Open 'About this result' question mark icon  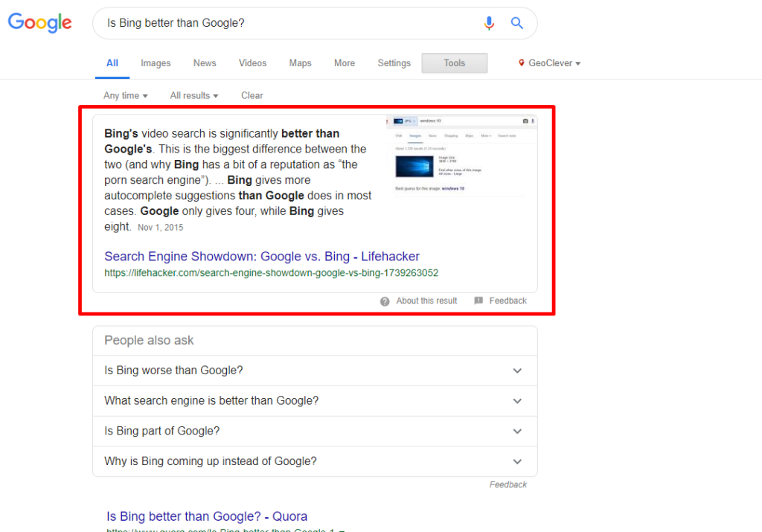(385, 301)
